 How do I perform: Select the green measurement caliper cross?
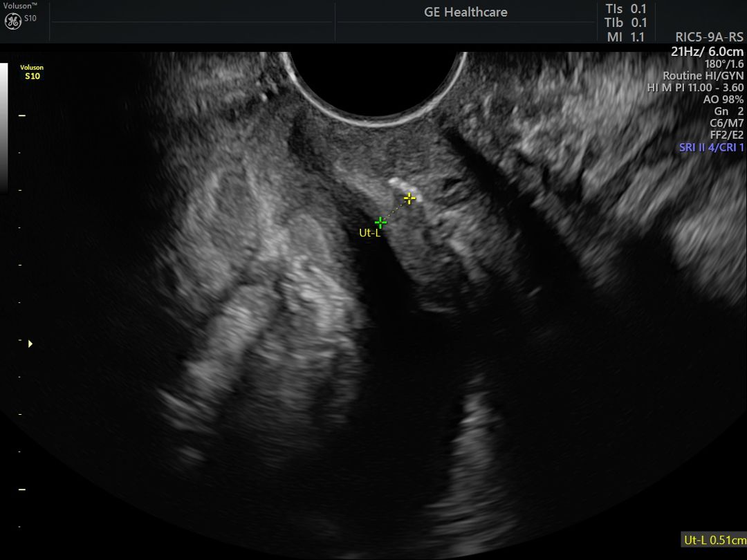tap(380, 223)
